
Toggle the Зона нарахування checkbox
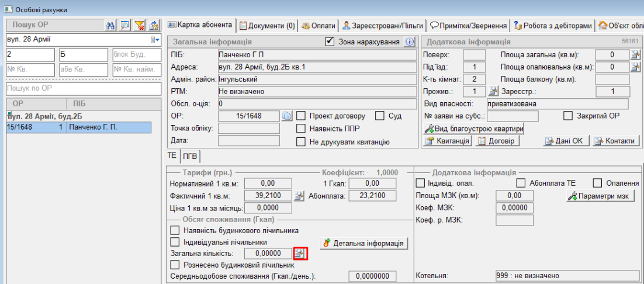(329, 42)
